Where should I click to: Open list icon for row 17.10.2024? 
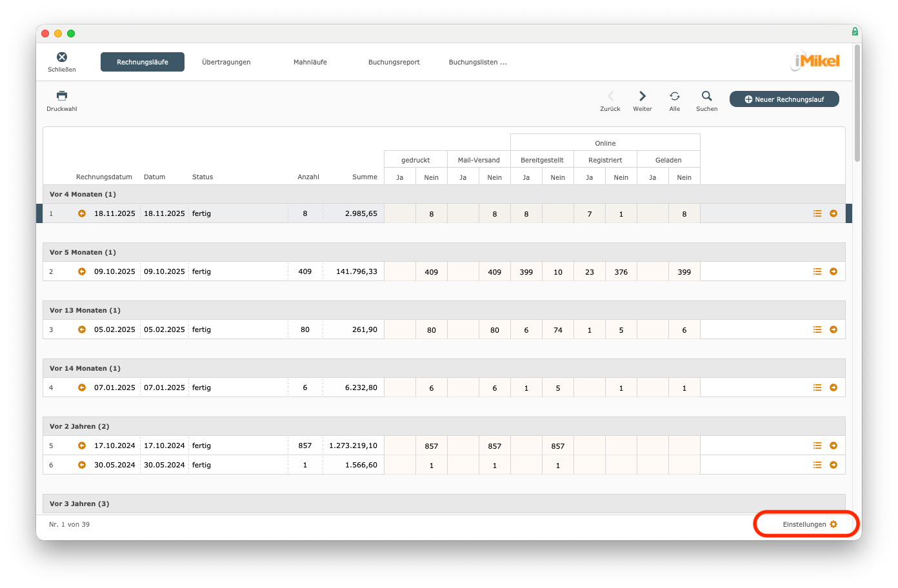coord(817,446)
